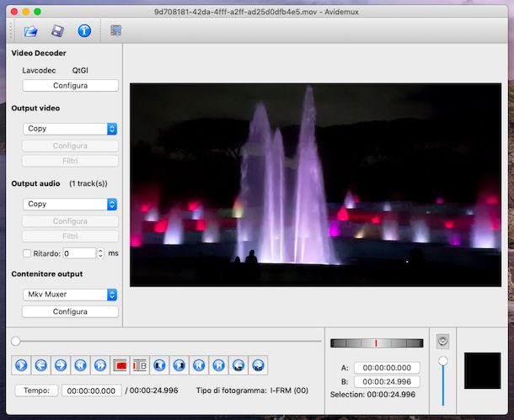This screenshot has width=514, height=420.
Task: Click marker A time field
Action: [387, 368]
